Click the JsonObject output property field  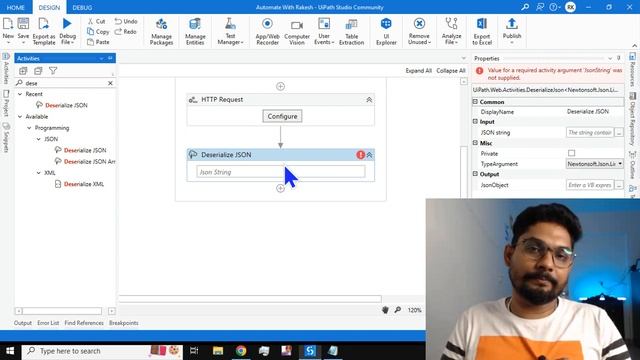[x=590, y=185]
